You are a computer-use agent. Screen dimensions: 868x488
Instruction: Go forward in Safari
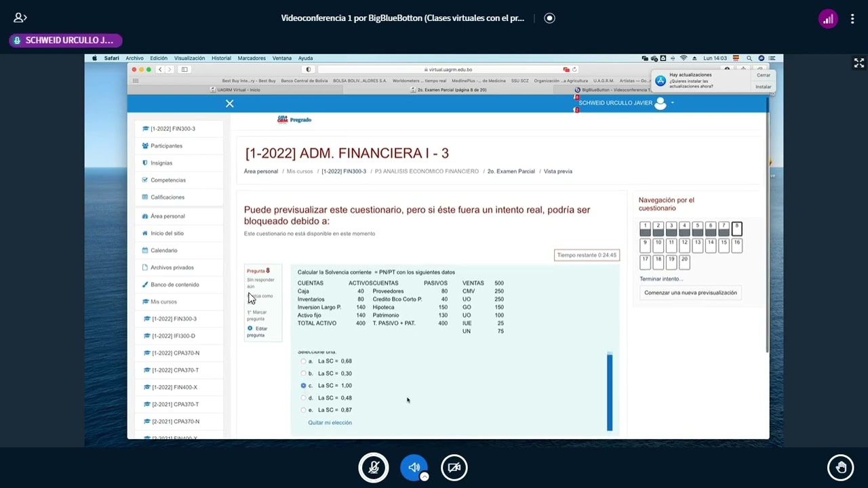(170, 69)
